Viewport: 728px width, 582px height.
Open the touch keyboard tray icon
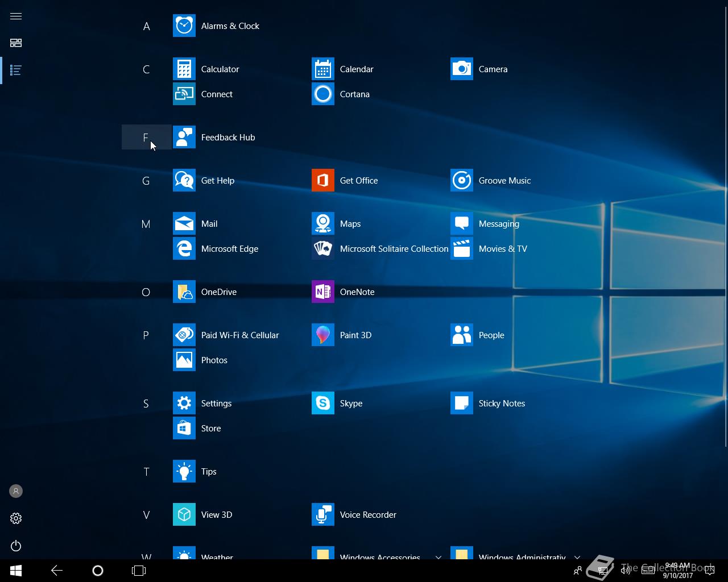648,571
